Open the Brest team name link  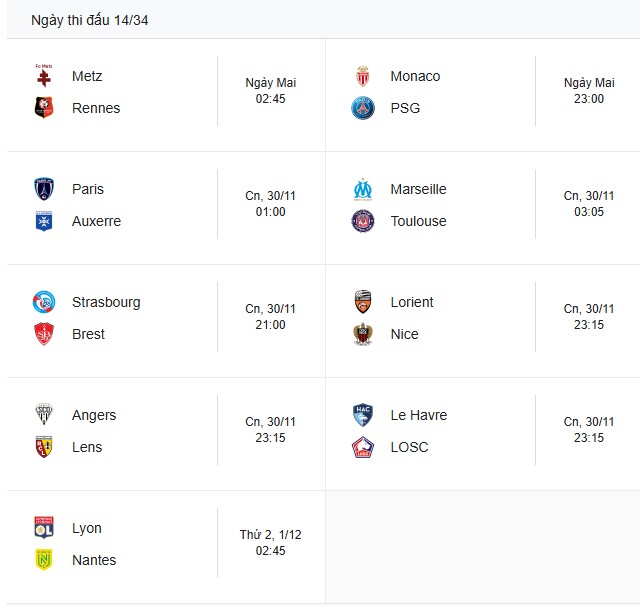88,334
